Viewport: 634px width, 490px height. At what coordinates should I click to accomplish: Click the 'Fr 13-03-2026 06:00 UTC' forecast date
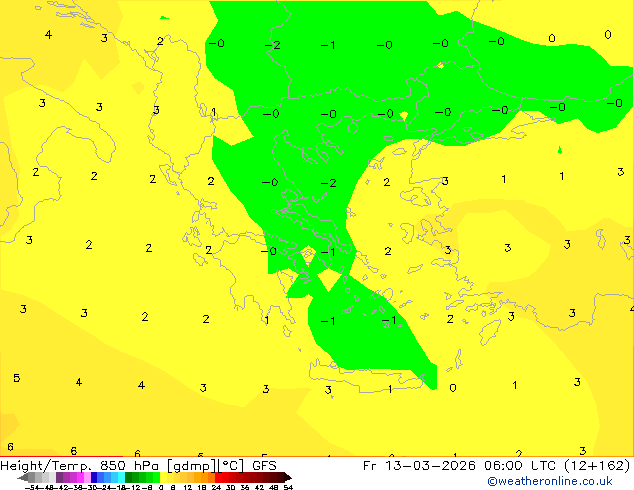coord(460,466)
